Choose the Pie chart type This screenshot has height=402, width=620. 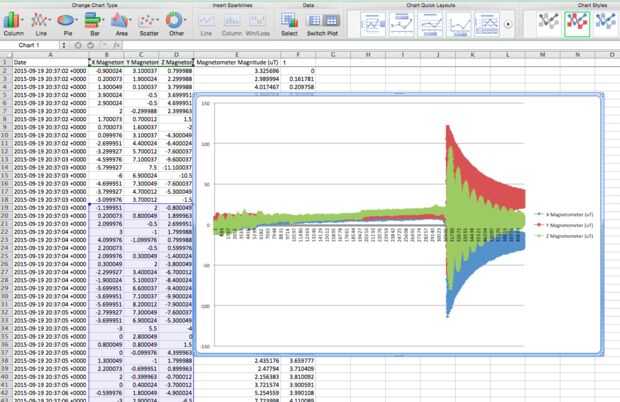point(68,24)
